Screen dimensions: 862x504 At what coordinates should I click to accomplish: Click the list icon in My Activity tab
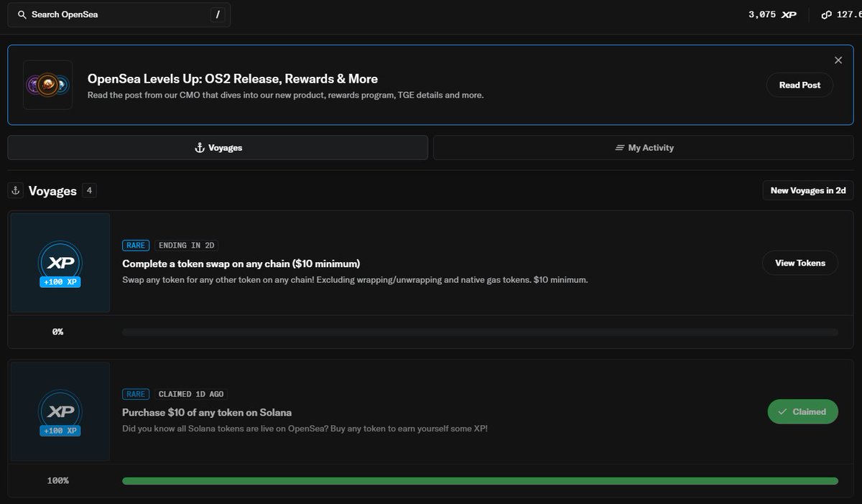[x=620, y=148]
